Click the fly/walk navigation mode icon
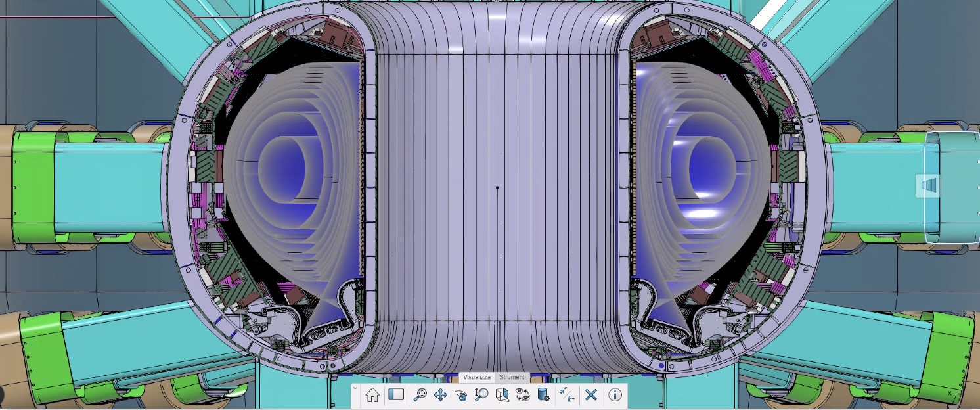980x410 pixels. click(568, 395)
